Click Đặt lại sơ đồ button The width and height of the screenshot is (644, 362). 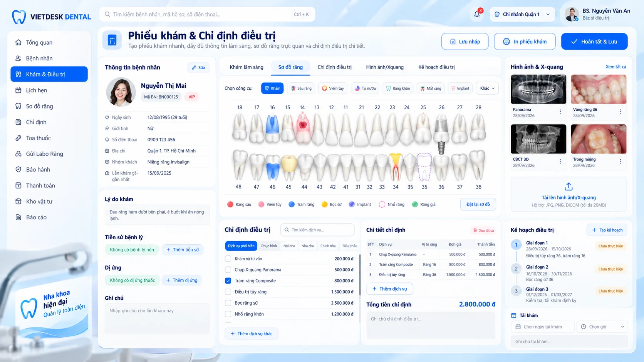478,204
